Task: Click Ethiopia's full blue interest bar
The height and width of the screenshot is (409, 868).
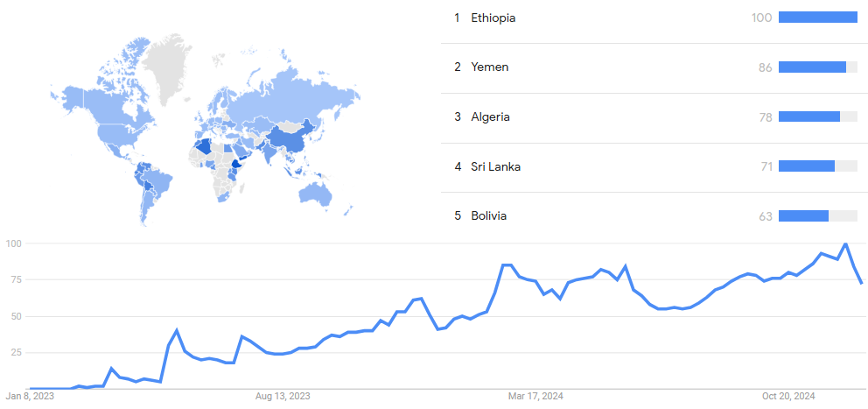Action: click(x=817, y=18)
